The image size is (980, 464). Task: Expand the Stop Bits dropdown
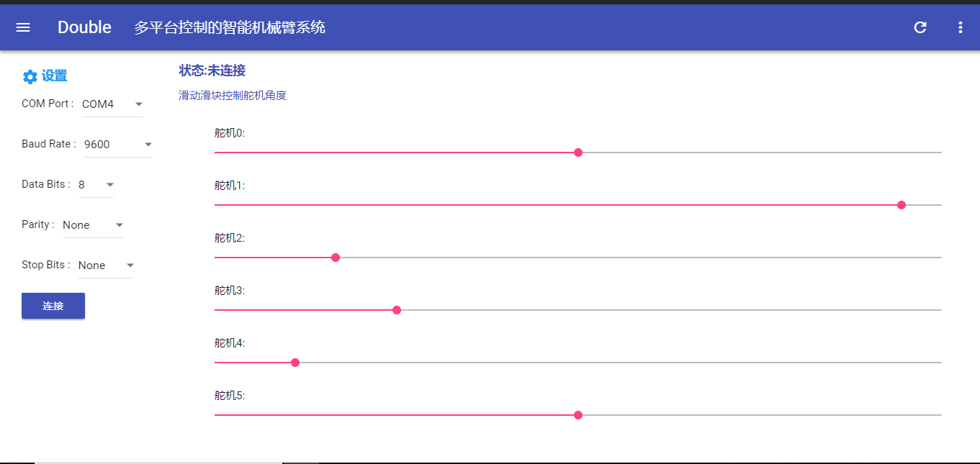click(x=106, y=265)
